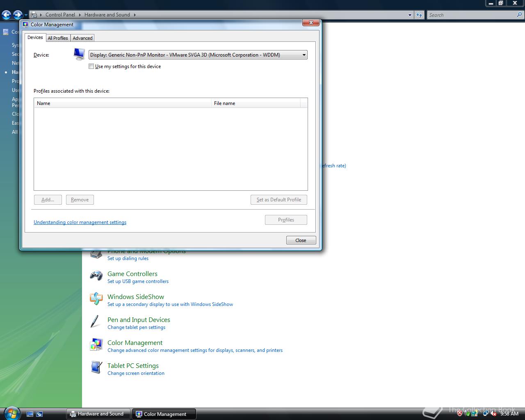The image size is (525, 420).
Task: Click Switch between windows quick launch icon
Action: (x=39, y=414)
